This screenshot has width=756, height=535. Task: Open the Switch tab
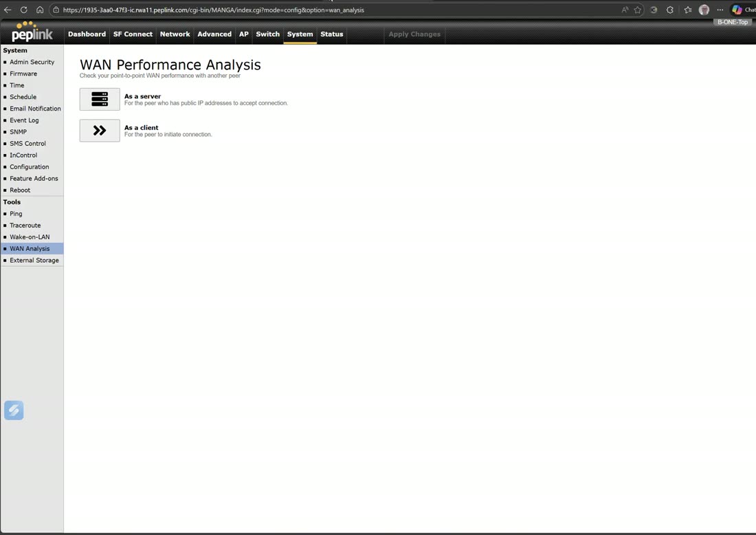[267, 34]
